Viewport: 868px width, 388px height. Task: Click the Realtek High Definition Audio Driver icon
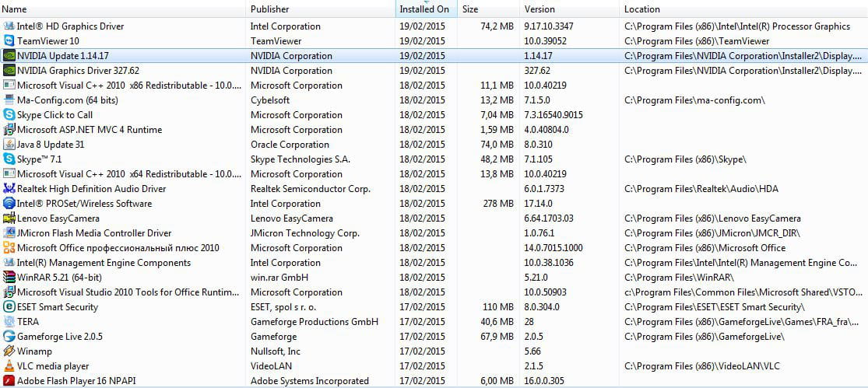tap(9, 188)
